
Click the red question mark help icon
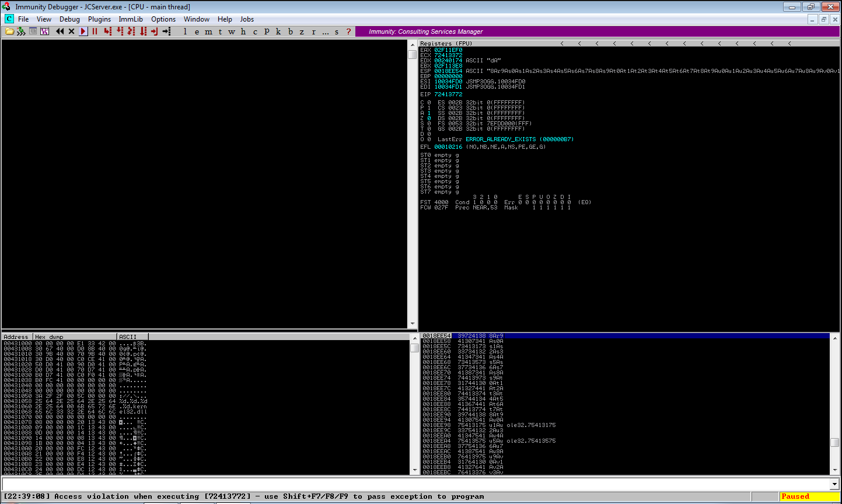coord(348,32)
